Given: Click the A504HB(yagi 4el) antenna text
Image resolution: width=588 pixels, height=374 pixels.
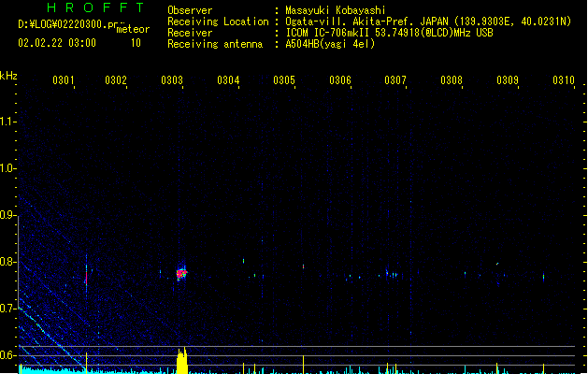Looking at the screenshot, I should pyautogui.click(x=330, y=44).
